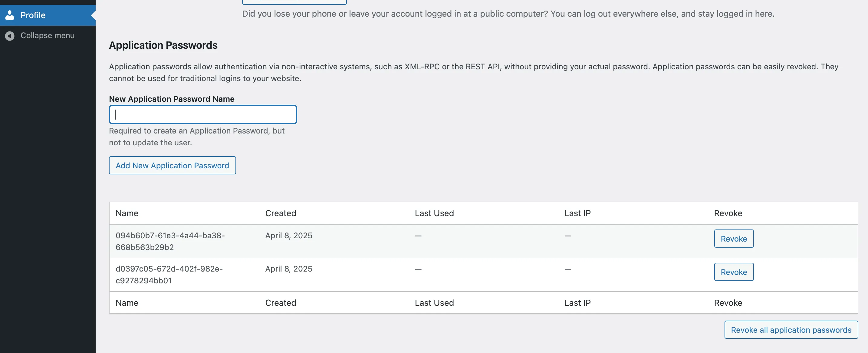Click the Created footer label in table
This screenshot has height=353, width=868.
[280, 303]
